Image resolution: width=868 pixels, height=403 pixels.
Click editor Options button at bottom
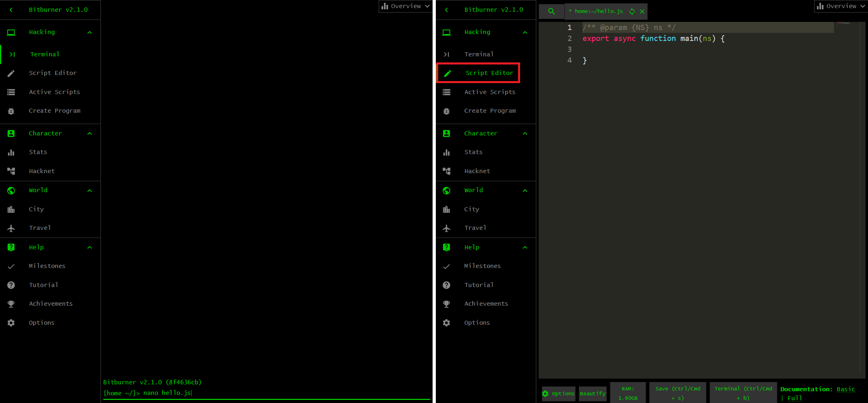click(559, 394)
